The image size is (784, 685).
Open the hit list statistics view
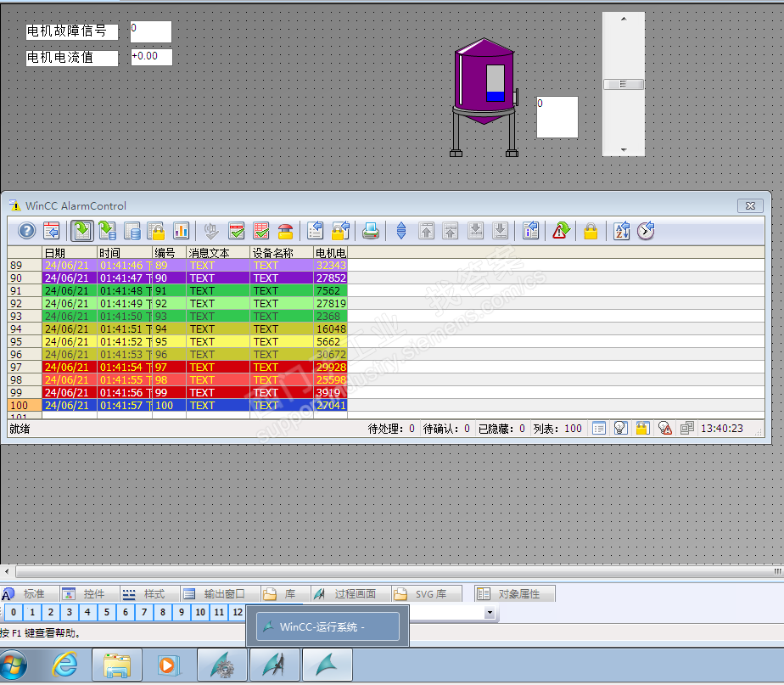181,231
